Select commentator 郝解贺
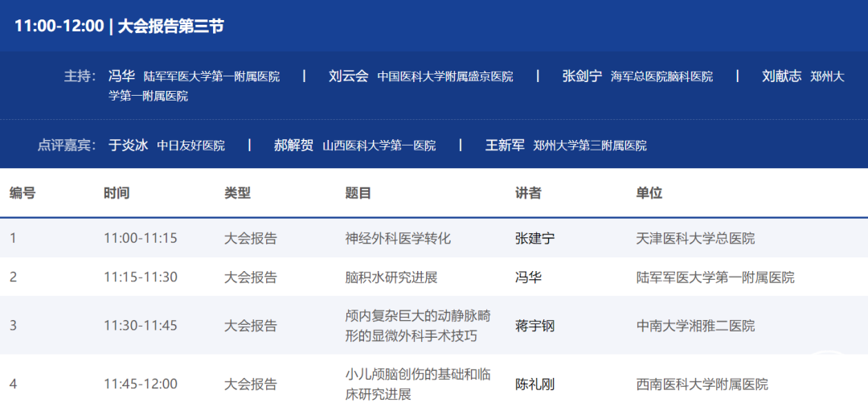This screenshot has height=411, width=868. 293,146
